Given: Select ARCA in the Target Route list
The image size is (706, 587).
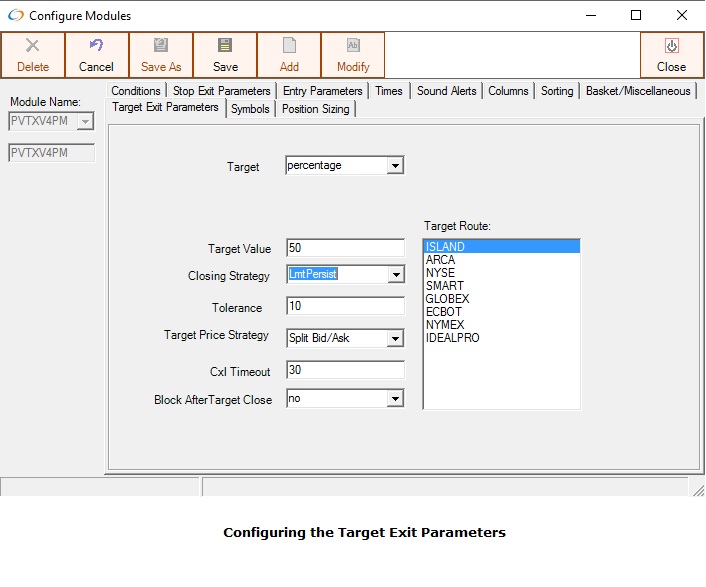Looking at the screenshot, I should point(440,260).
